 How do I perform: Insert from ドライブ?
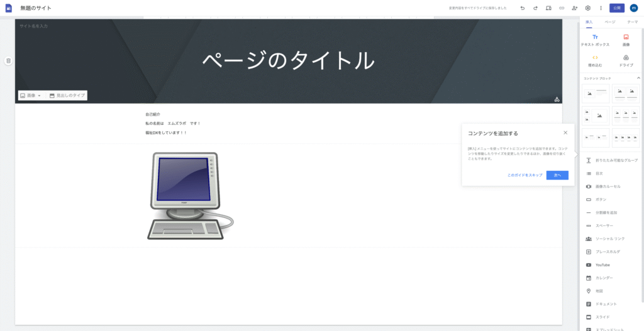[626, 61]
